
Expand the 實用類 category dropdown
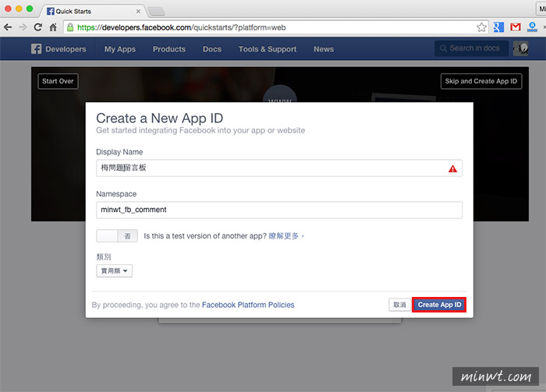click(114, 270)
